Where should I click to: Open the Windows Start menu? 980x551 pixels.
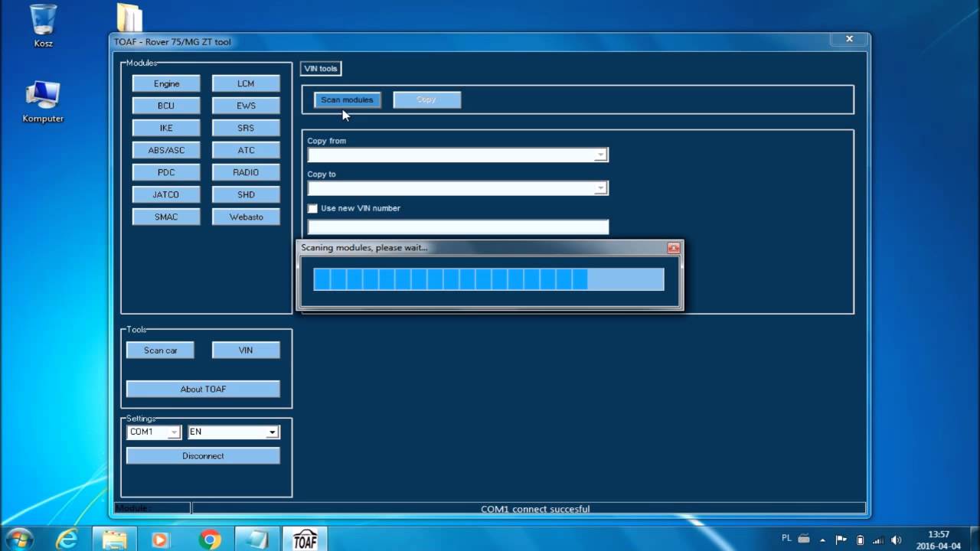[x=18, y=539]
